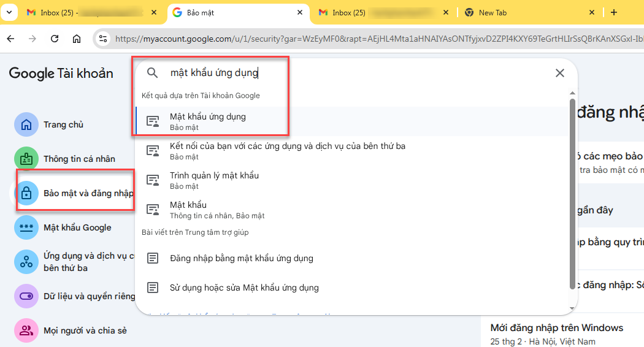Choose Trình quản lý mật khẩu result
This screenshot has width=644, height=347.
[x=214, y=180]
